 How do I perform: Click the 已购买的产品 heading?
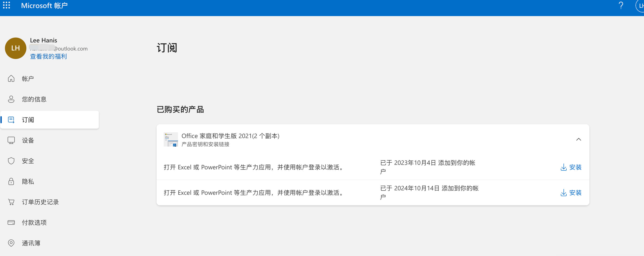(x=180, y=109)
